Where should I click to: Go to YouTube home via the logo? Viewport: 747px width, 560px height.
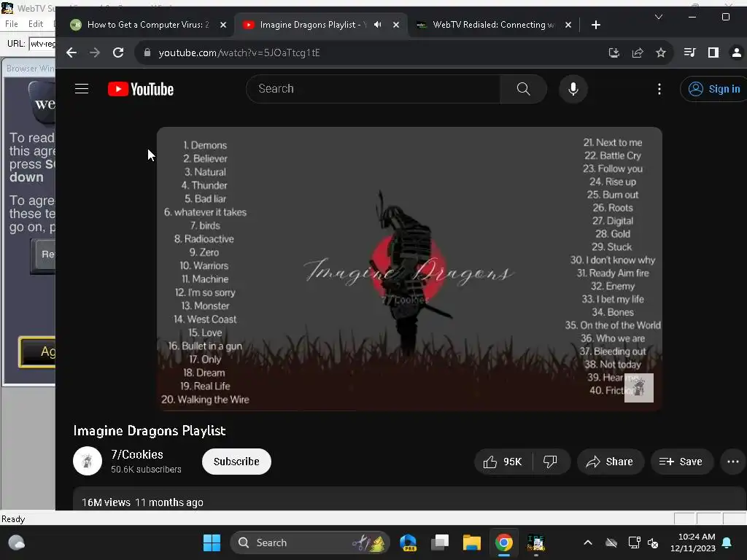coord(141,89)
